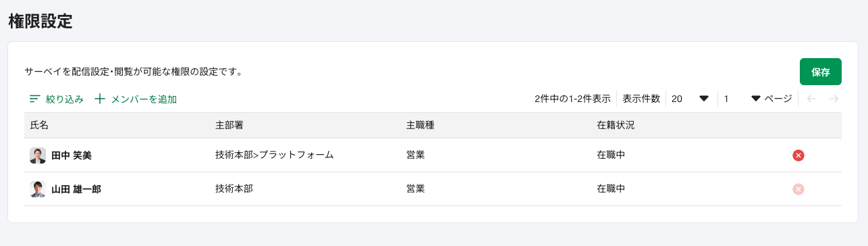Select the 田中 笑美 name text
Image resolution: width=868 pixels, height=246 pixels.
(72, 155)
